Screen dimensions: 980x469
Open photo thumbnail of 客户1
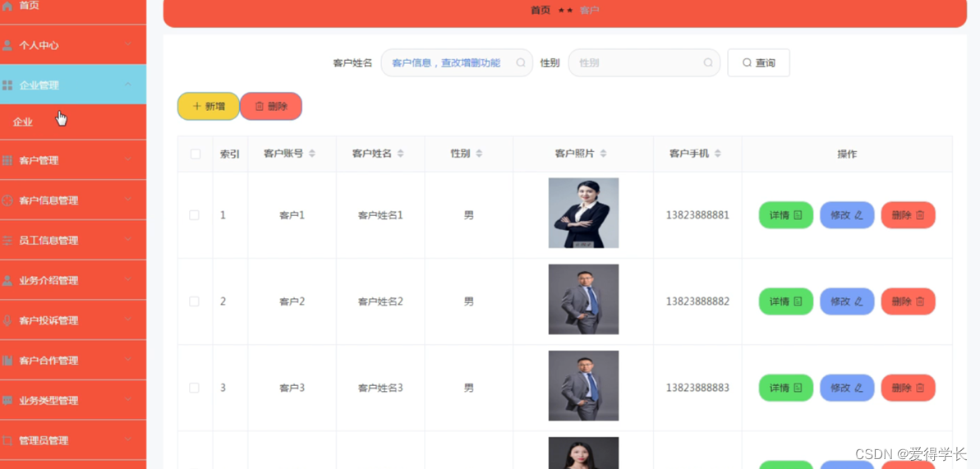pyautogui.click(x=584, y=214)
